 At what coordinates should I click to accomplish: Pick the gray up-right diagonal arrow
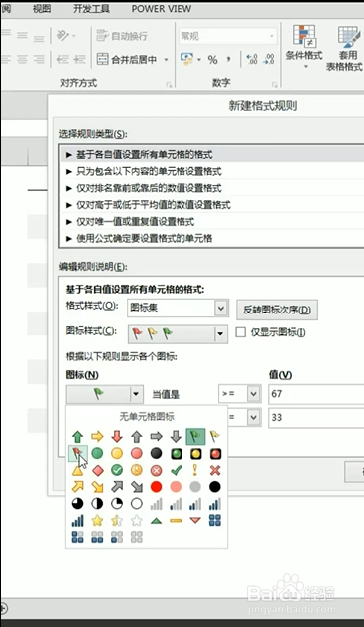click(x=117, y=486)
